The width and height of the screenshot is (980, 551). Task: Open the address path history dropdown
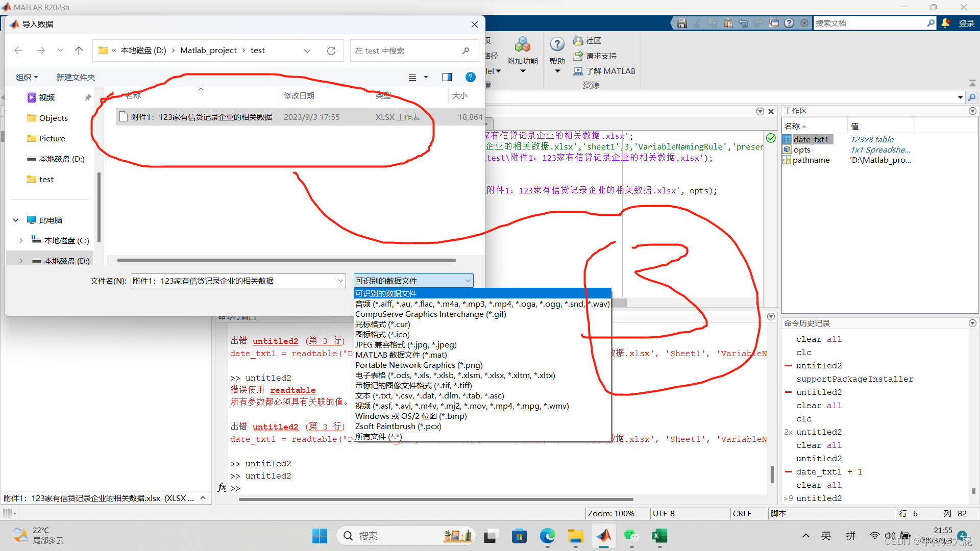coord(307,51)
